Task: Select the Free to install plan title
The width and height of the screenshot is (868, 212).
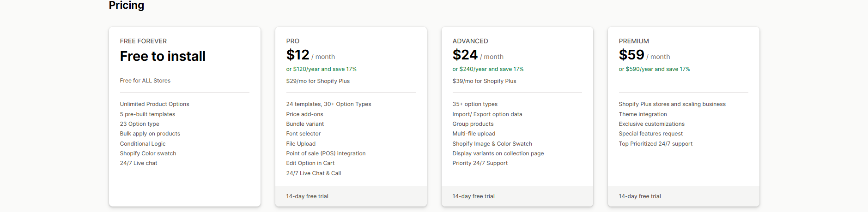Action: 163,56
